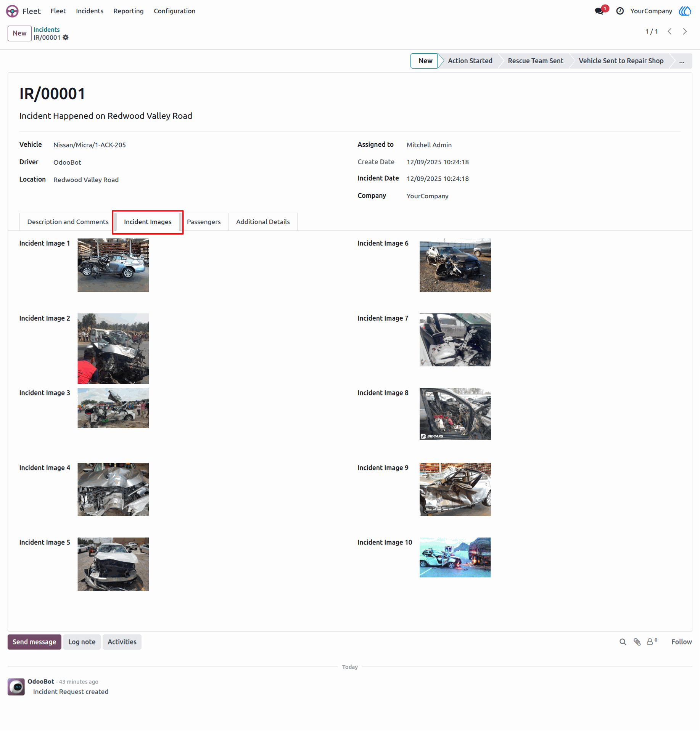This screenshot has height=732, width=700.
Task: Click the Assigned to field Mitchell Admin
Action: click(429, 145)
